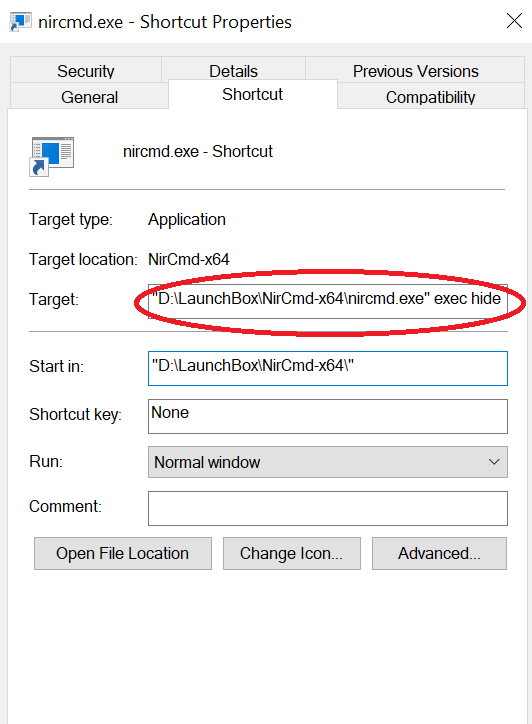Click the Open File Location button
532x724 pixels.
pos(123,553)
